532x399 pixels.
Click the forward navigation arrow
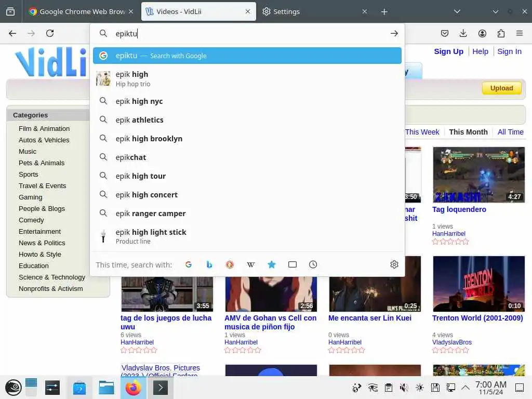tap(31, 33)
